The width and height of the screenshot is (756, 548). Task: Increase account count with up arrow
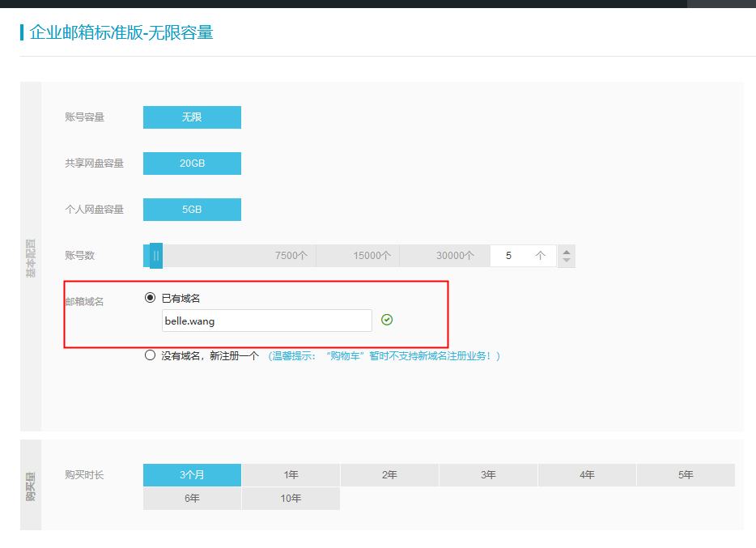[567, 251]
